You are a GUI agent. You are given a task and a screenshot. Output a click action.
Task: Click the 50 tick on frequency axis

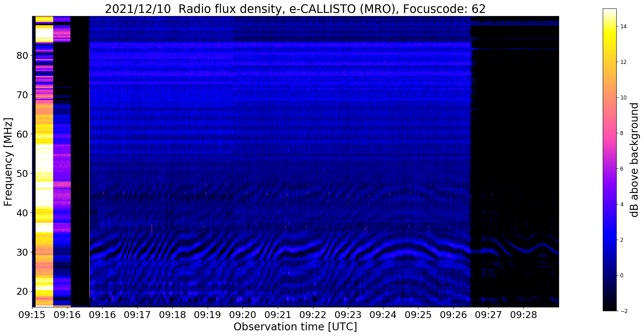22,174
